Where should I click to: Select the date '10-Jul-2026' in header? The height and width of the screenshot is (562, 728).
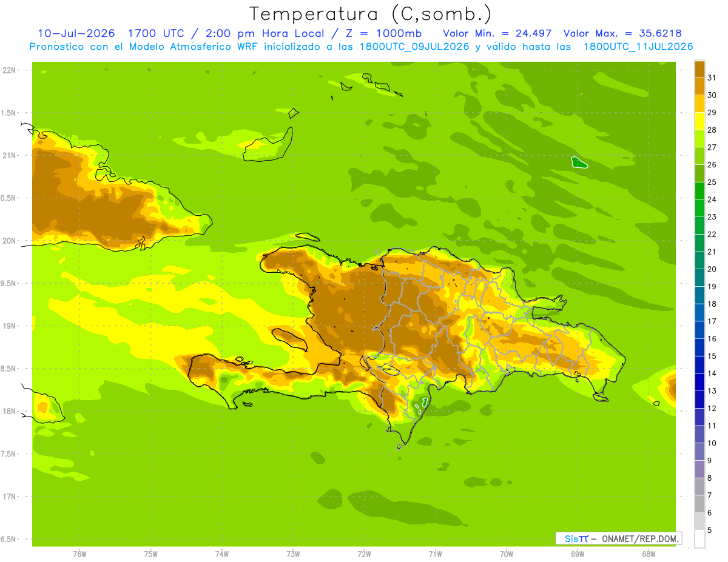click(76, 33)
